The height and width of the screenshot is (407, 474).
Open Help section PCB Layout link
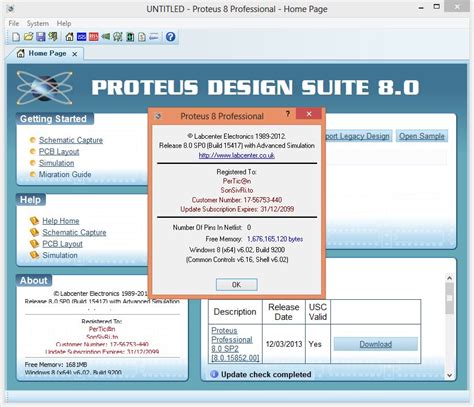[x=62, y=244]
